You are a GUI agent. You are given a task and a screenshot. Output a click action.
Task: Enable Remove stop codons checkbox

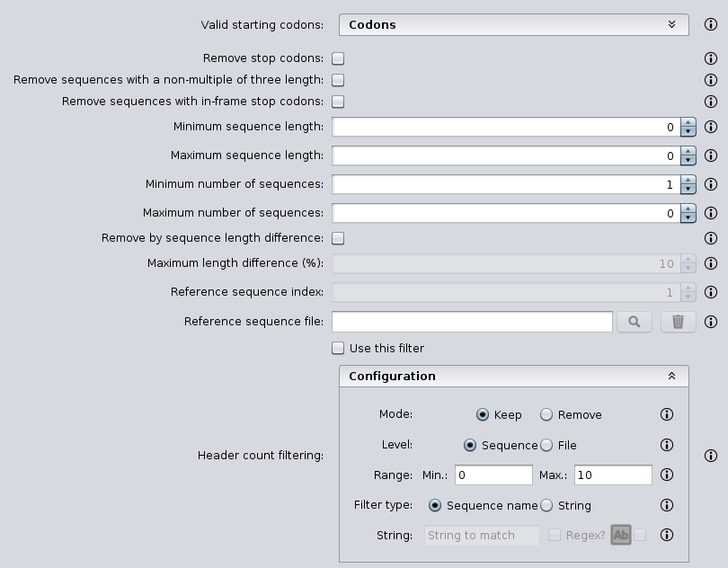point(338,58)
